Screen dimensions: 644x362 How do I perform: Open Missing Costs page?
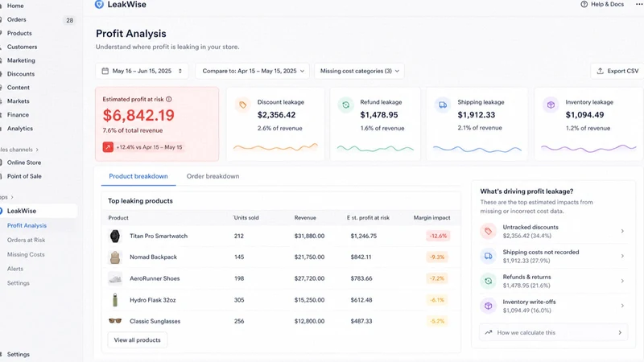click(x=26, y=254)
